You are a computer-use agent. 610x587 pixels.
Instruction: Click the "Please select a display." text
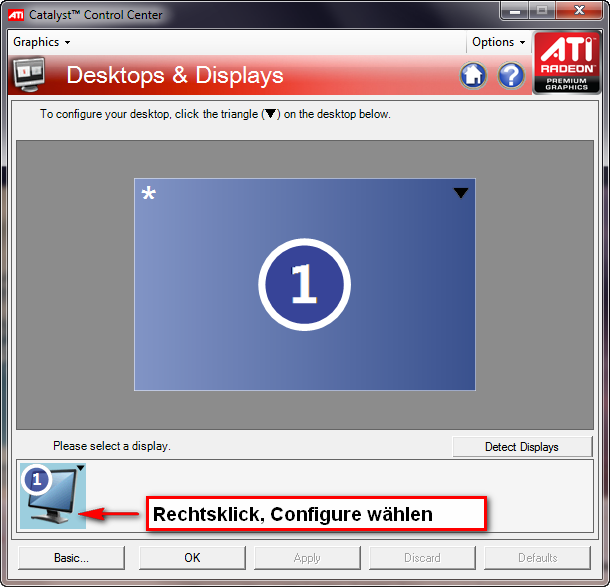112,446
